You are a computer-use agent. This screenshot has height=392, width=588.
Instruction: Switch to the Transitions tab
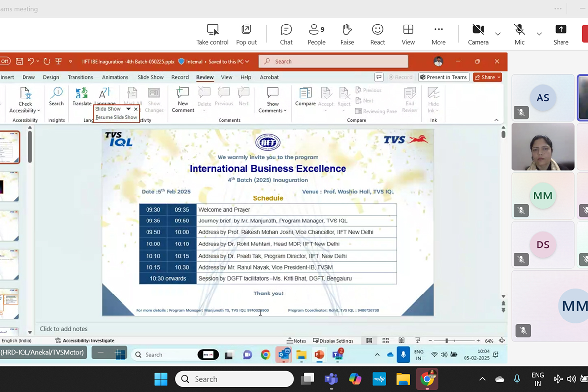click(x=80, y=77)
